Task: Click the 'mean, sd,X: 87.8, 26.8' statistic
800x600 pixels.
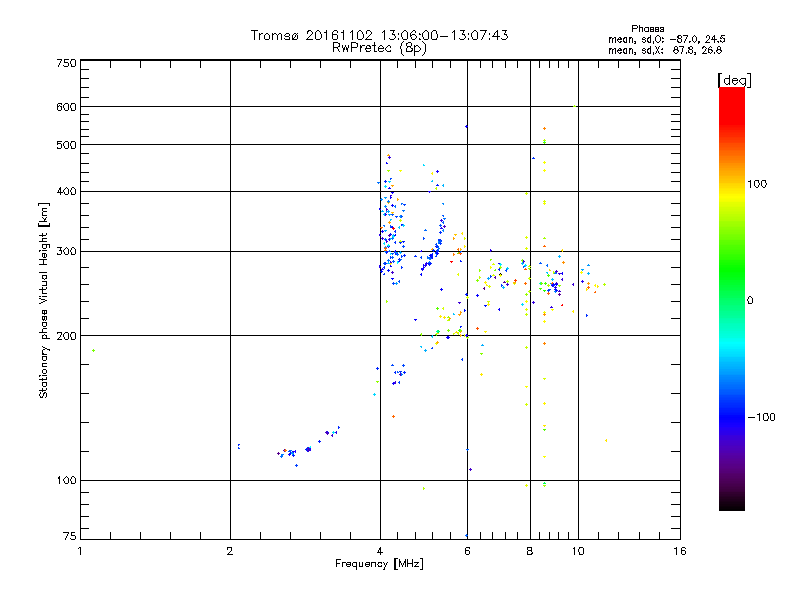Action: pos(665,50)
